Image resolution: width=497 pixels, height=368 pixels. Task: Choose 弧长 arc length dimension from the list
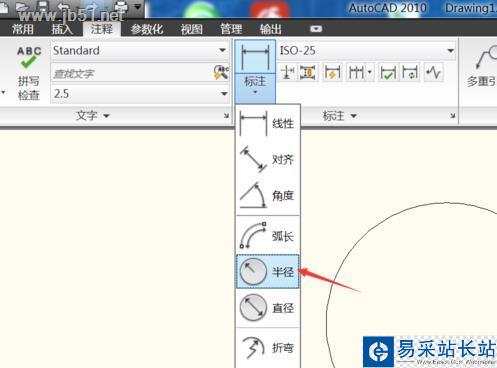point(268,236)
